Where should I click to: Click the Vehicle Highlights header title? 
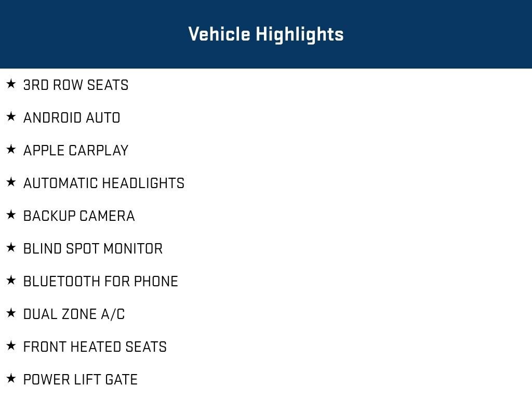tap(265, 34)
